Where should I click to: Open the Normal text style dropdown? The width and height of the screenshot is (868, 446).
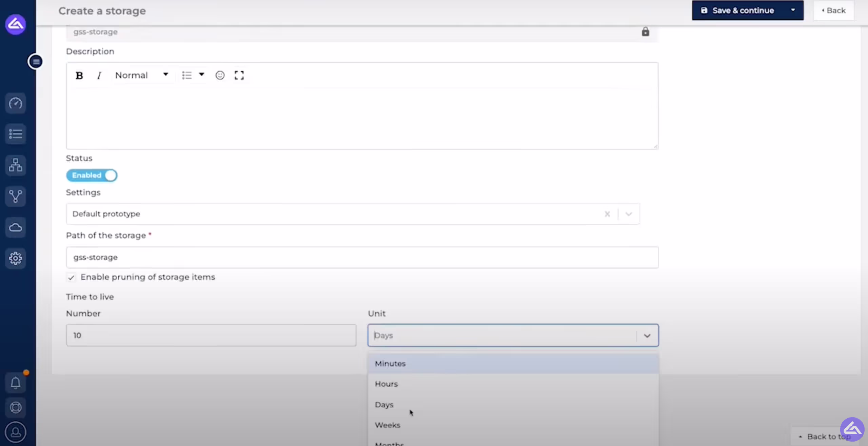coord(142,75)
